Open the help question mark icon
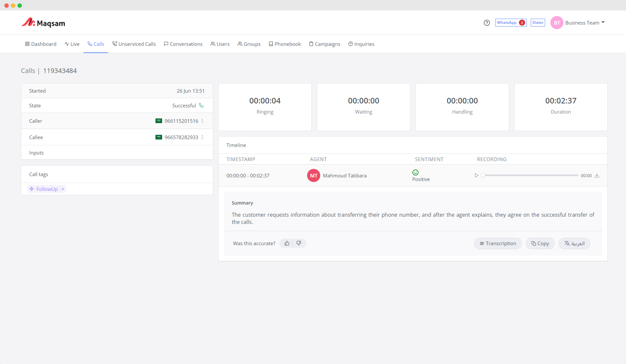Image resolution: width=626 pixels, height=364 pixels. (x=487, y=23)
